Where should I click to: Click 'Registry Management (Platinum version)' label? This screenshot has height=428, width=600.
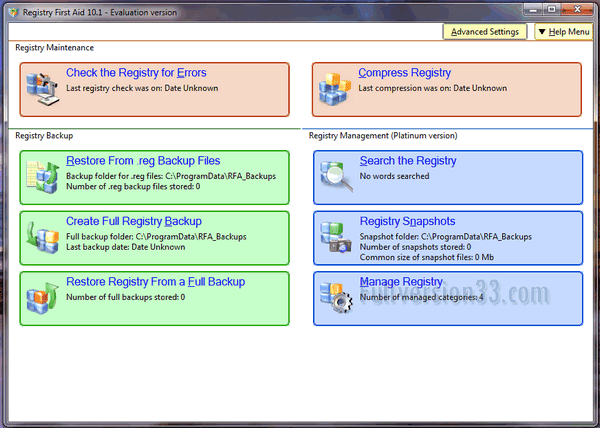(x=383, y=136)
